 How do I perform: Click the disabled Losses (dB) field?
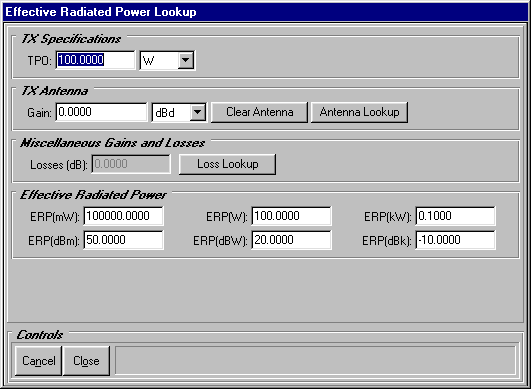[131, 164]
